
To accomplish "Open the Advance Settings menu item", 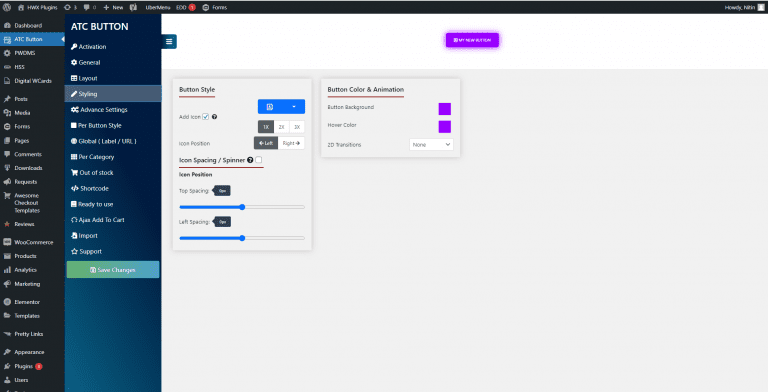I will tap(104, 110).
